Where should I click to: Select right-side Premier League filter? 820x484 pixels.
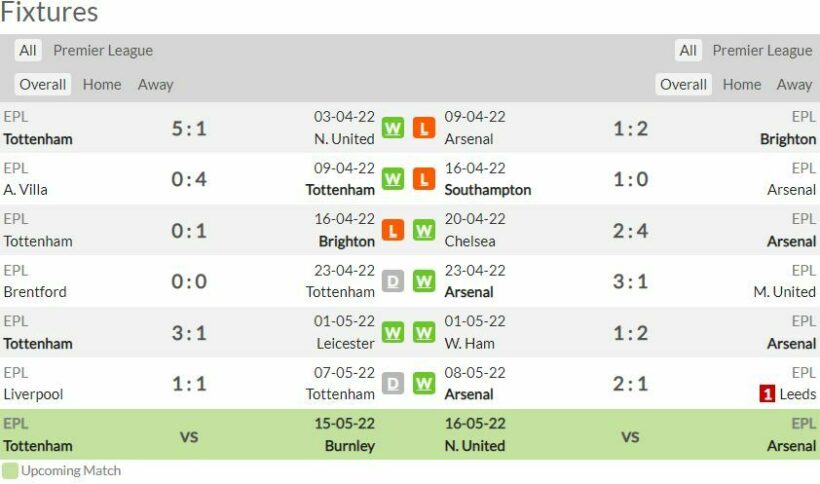[762, 50]
